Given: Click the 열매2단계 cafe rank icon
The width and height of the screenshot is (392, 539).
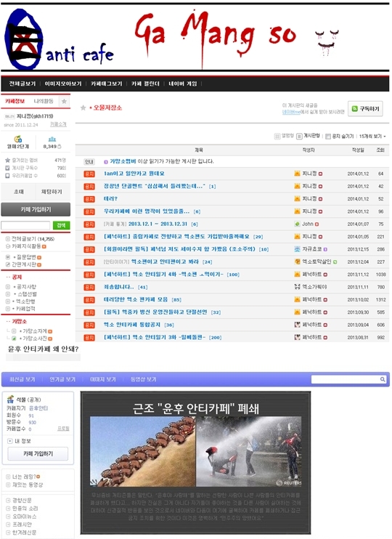Looking at the screenshot, I should (x=18, y=139).
